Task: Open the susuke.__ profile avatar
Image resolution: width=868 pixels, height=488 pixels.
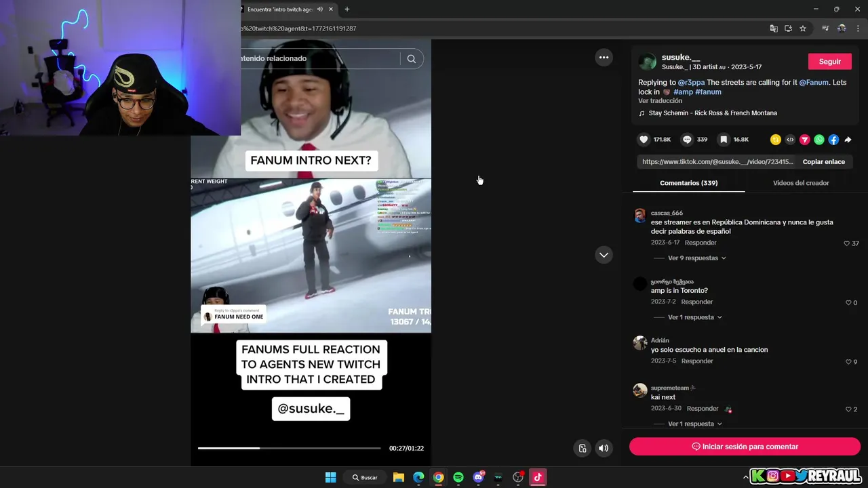Action: click(x=648, y=62)
